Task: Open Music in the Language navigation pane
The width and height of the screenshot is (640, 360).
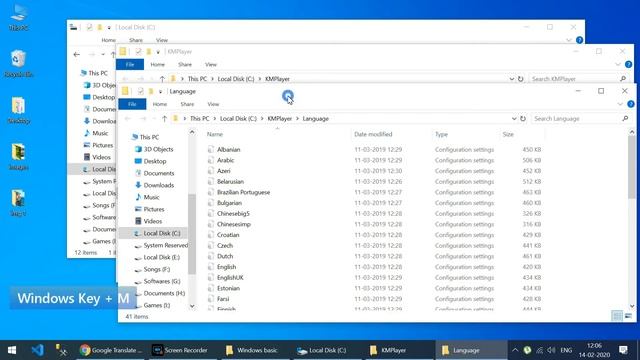Action: [x=151, y=197]
